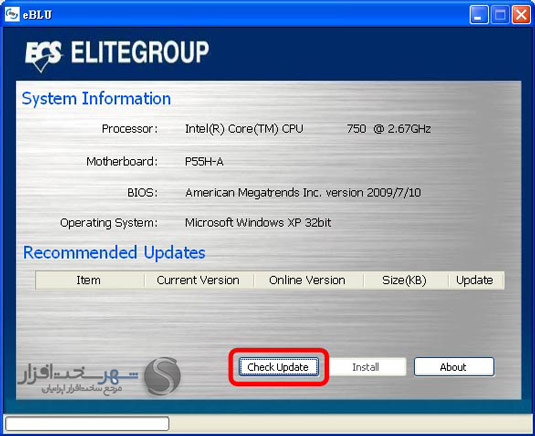Click the BIOS version text 2009/7/10
Image resolution: width=535 pixels, height=436 pixels.
(394, 193)
